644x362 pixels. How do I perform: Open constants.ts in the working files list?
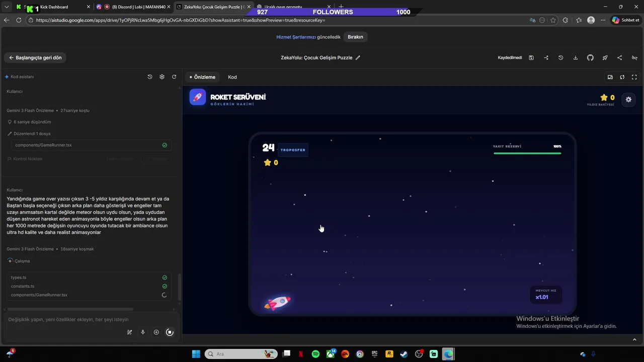89,286
